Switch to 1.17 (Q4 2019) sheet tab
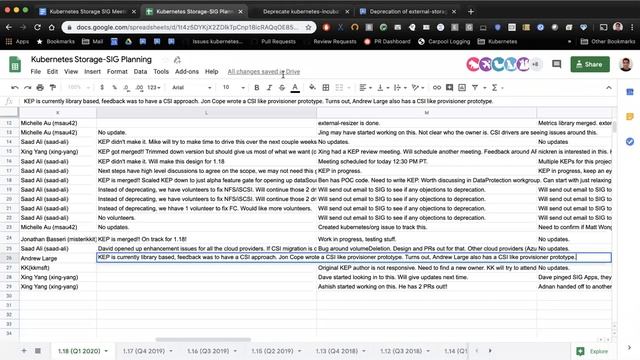 [144, 351]
